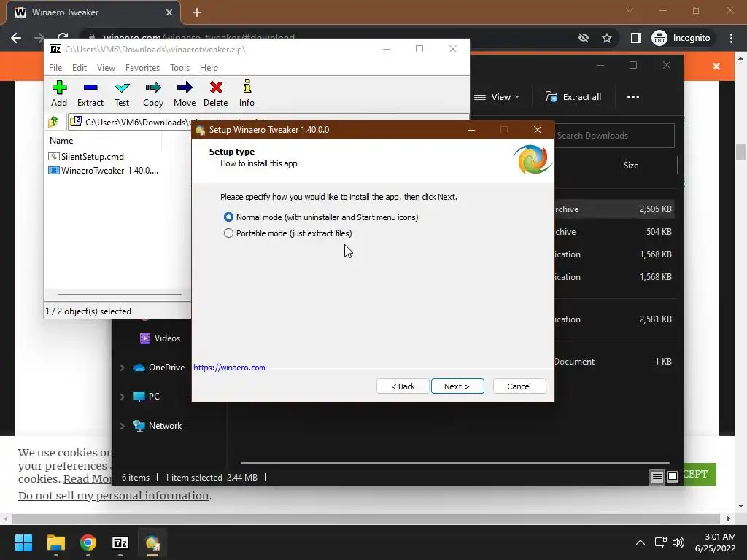Select OneDrive in Explorer sidebar

(159, 367)
